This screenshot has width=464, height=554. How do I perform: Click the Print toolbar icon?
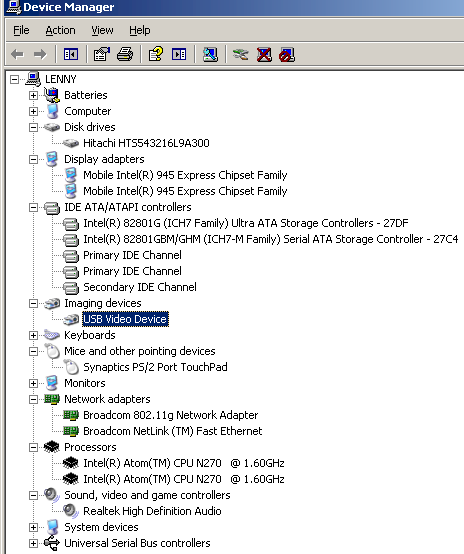pos(125,54)
